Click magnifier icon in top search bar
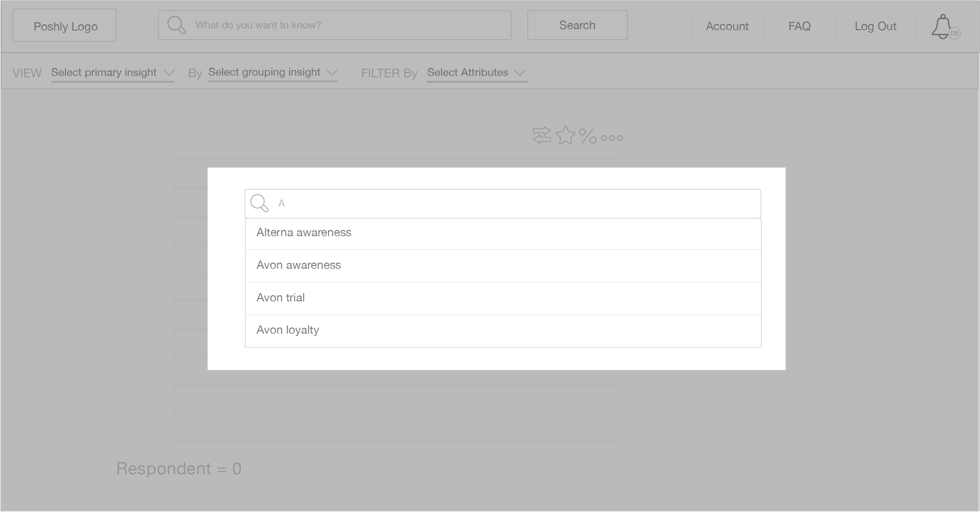Image resolution: width=980 pixels, height=512 pixels. (177, 25)
